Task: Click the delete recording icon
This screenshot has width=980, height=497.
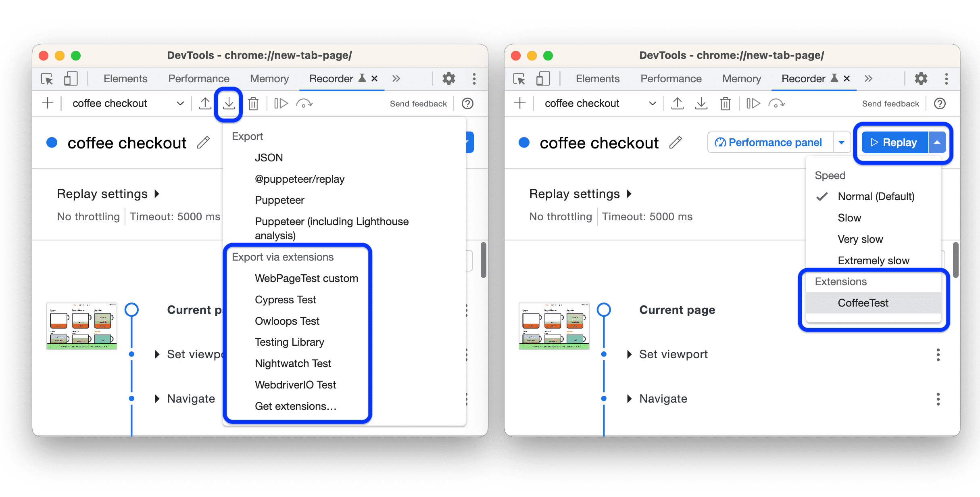Action: [253, 103]
